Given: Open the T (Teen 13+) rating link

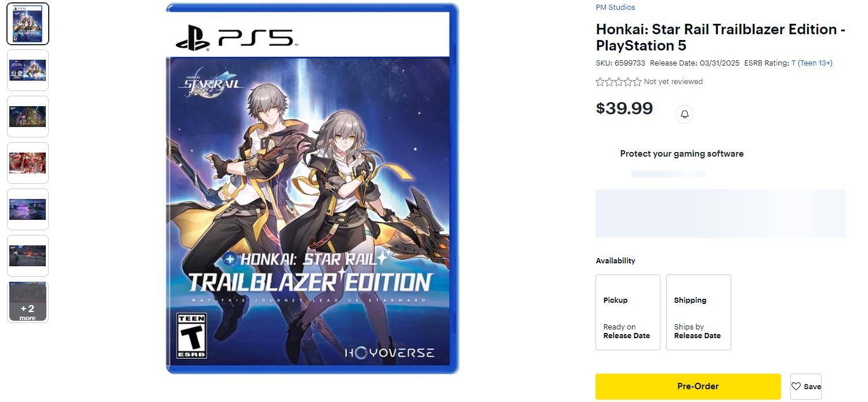Looking at the screenshot, I should pos(812,63).
